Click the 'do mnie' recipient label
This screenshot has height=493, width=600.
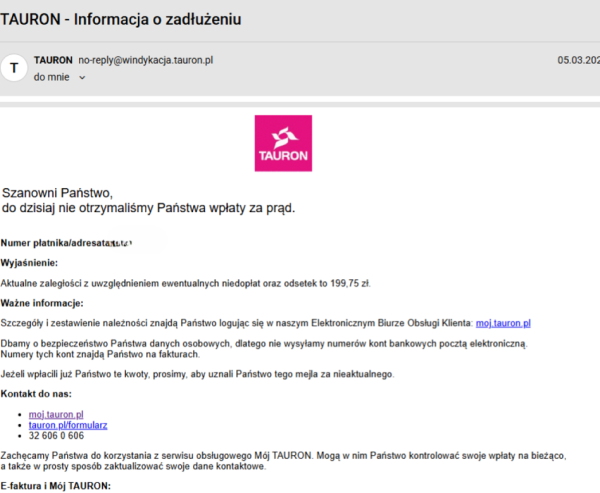tap(52, 77)
